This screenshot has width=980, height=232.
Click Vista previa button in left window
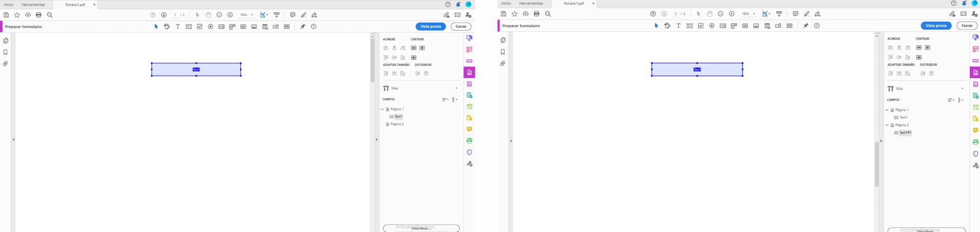coord(430,27)
